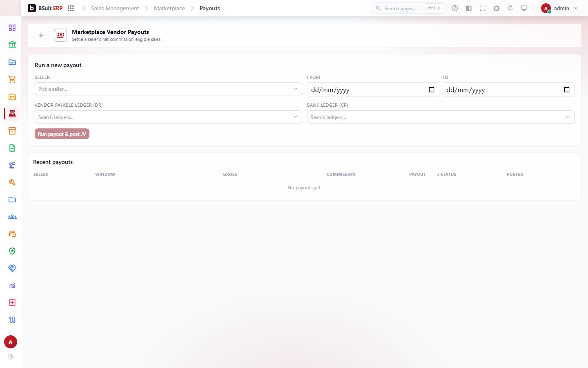Click the monitor display icon in top bar
Viewport: 588px width, 368px height.
tap(524, 8)
